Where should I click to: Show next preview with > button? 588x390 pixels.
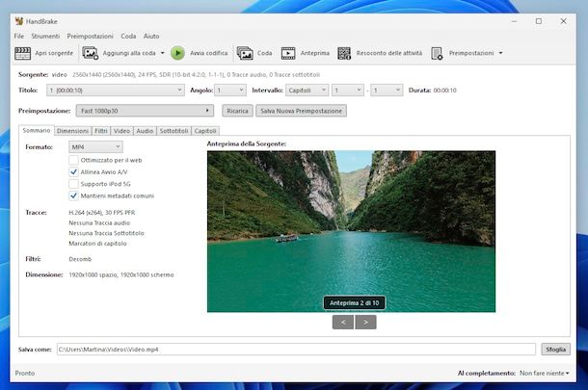(365, 323)
